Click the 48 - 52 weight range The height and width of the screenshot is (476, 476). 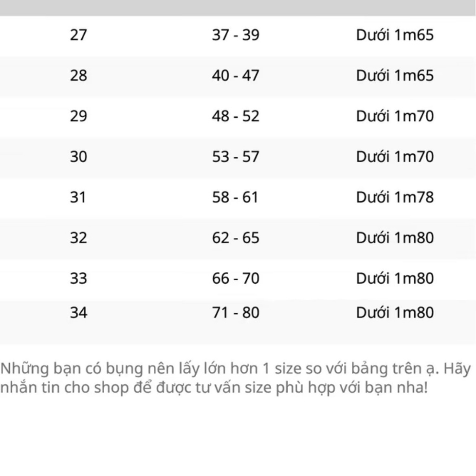pyautogui.click(x=235, y=116)
